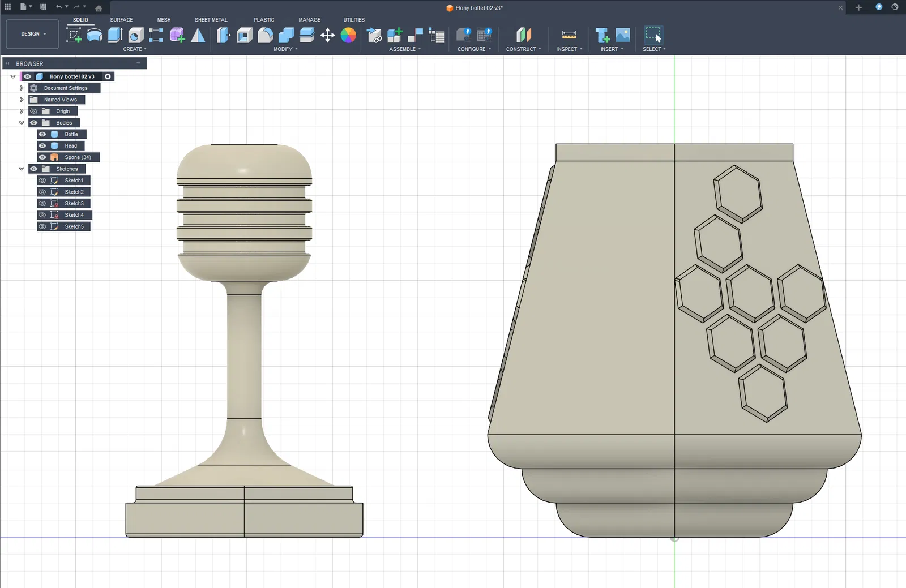Select the Fillet tool in Modify

265,35
